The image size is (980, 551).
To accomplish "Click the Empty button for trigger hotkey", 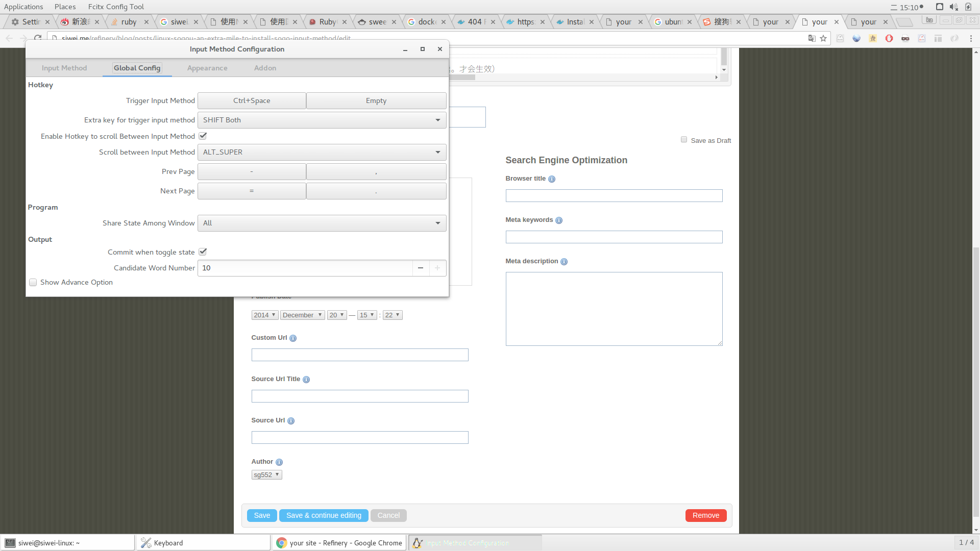I will coord(376,100).
